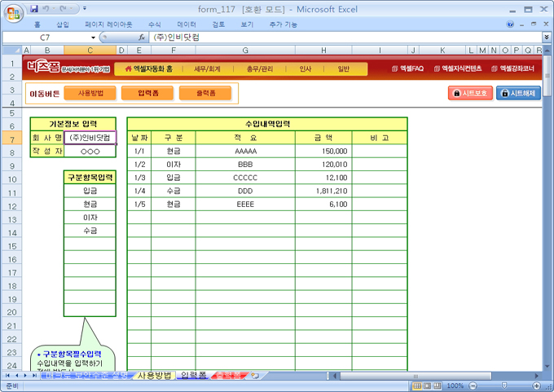Click the Save icon in quick access toolbar
This screenshot has height=392, width=554.
click(34, 9)
